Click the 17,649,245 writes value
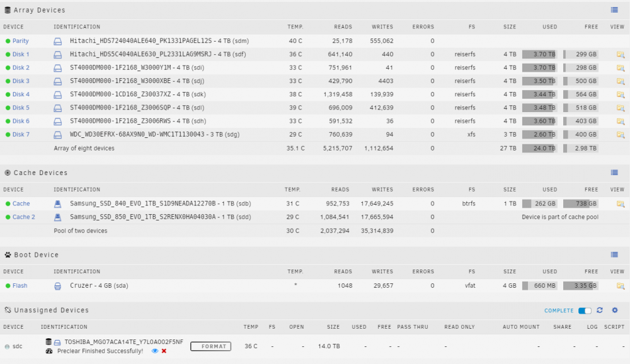Screen dimensions: 630x364 pos(377,203)
